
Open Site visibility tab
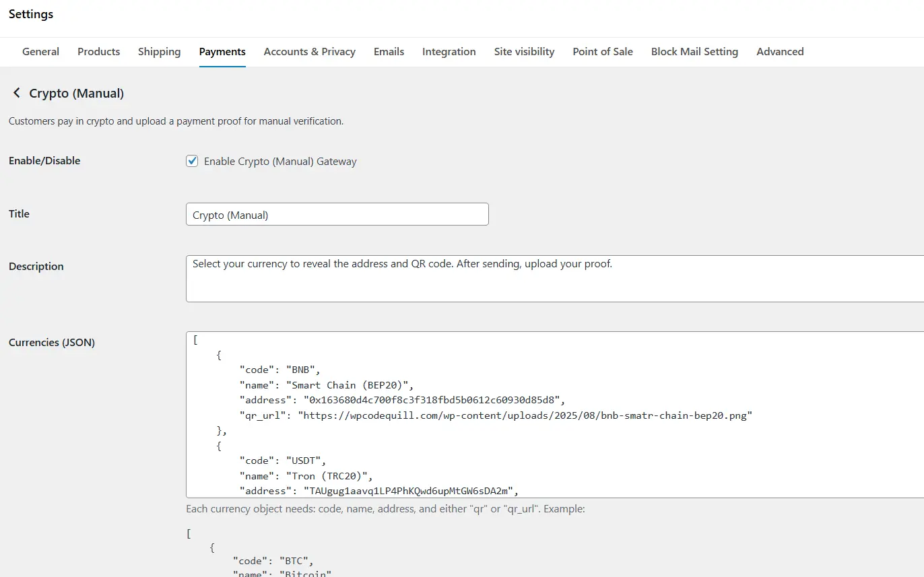[524, 52]
